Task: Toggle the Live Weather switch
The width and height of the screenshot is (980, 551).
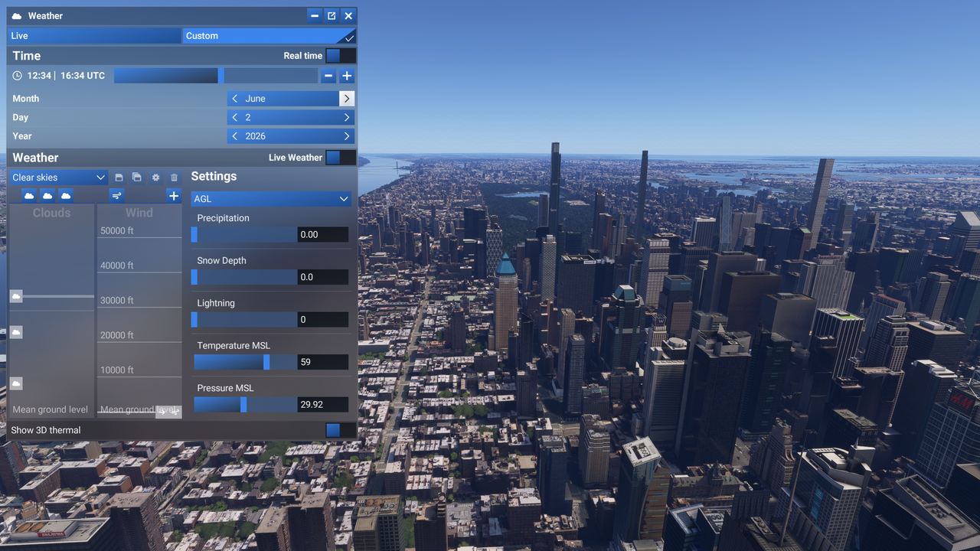Action: [x=340, y=158]
